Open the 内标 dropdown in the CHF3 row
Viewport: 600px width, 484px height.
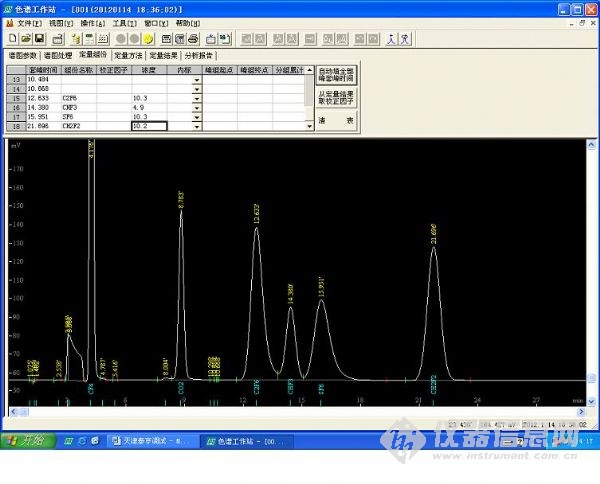(x=197, y=108)
